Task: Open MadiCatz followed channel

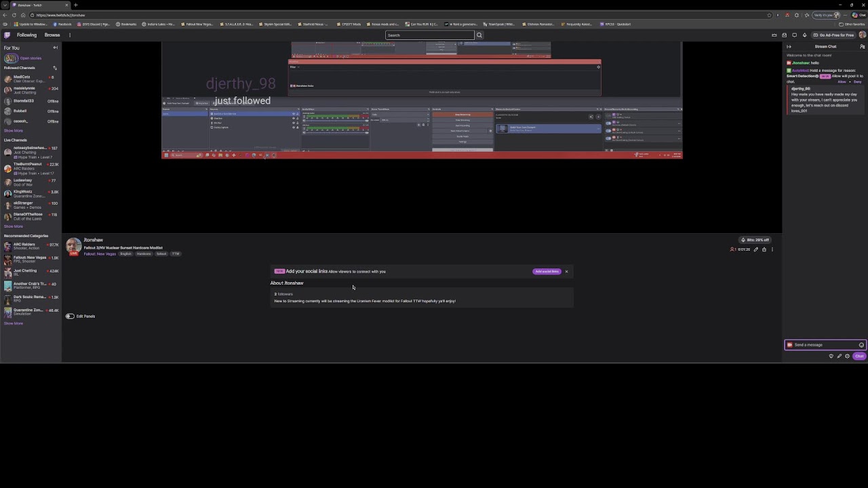Action: click(x=31, y=79)
